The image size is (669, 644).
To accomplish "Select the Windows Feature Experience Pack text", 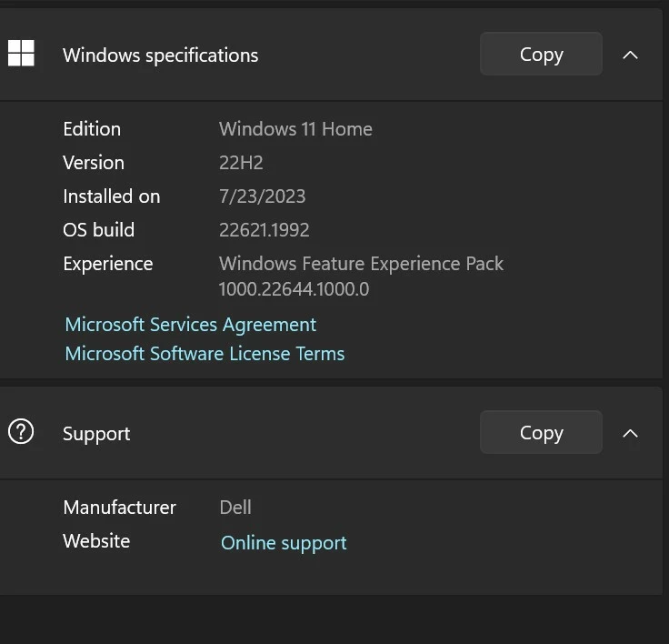I will pyautogui.click(x=361, y=264).
